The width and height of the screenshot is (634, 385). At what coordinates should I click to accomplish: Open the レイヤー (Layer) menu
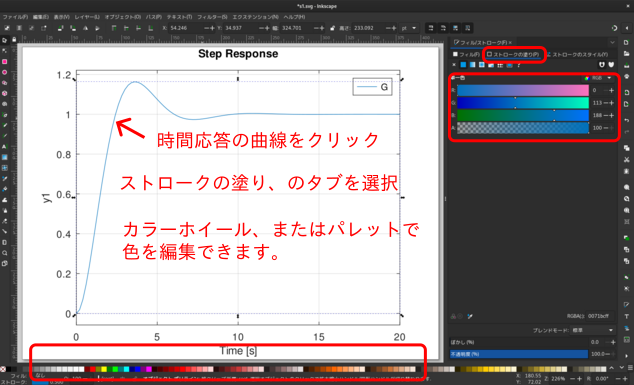(87, 17)
